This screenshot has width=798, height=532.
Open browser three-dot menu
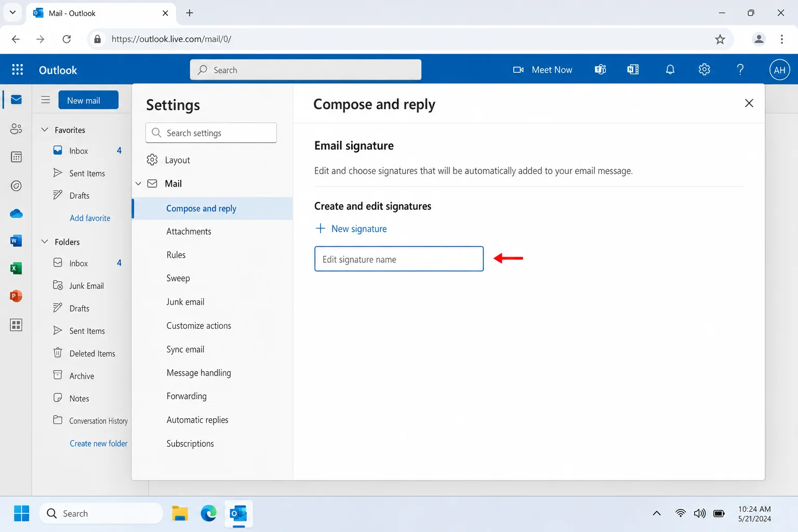click(781, 39)
